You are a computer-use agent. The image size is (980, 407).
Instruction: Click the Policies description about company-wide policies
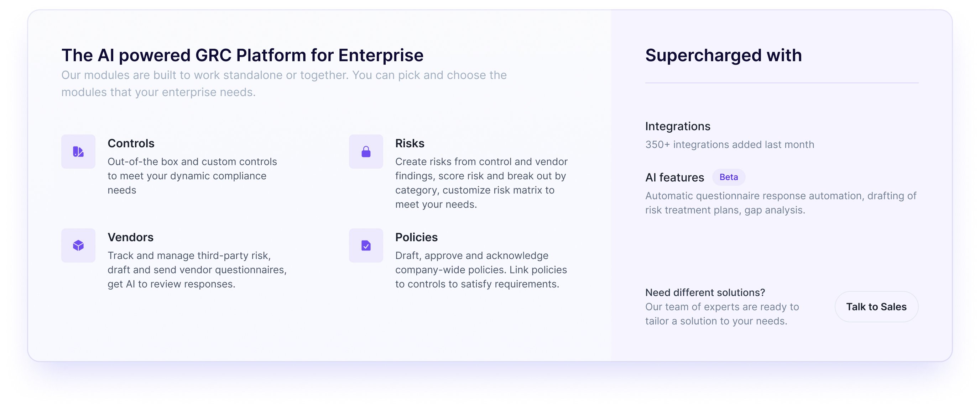[481, 269]
